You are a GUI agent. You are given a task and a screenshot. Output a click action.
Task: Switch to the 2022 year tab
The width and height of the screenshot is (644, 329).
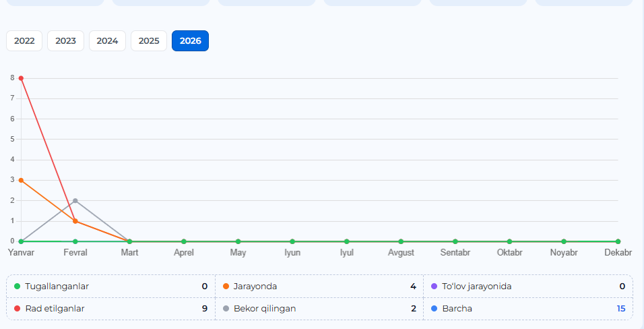click(24, 41)
